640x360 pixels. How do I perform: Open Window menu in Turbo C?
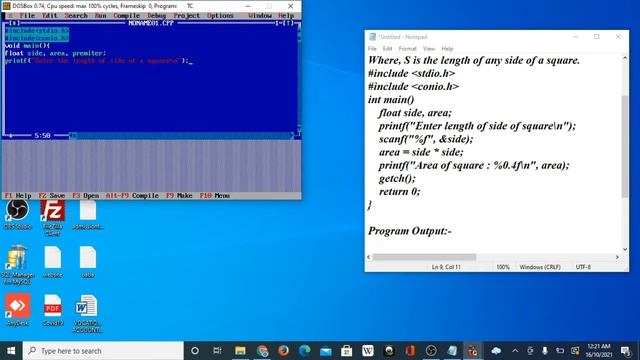tap(260, 16)
